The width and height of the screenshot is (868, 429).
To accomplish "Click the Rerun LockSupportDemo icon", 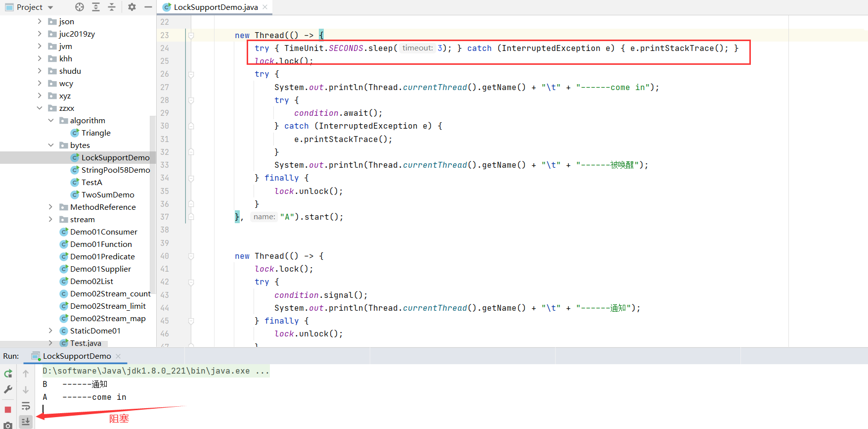I will 8,374.
